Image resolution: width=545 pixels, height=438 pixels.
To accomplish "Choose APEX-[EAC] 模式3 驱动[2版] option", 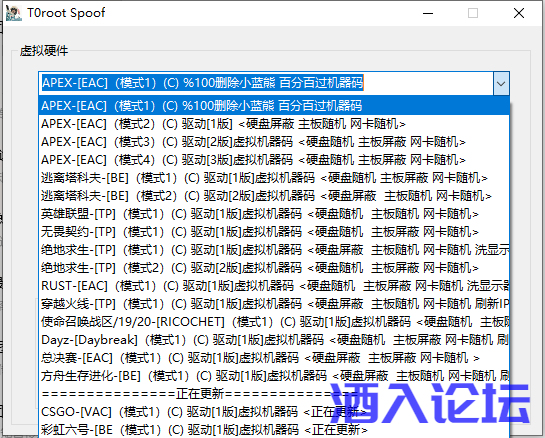I will (274, 142).
